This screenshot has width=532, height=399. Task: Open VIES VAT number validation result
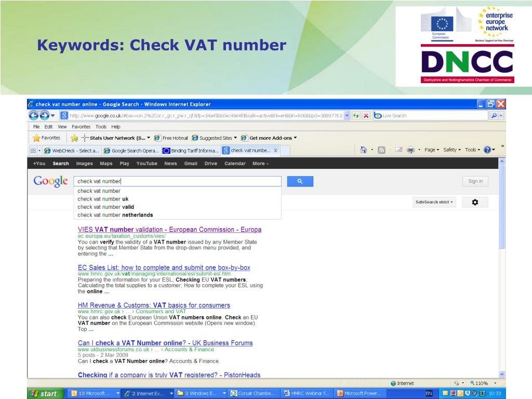(x=169, y=230)
